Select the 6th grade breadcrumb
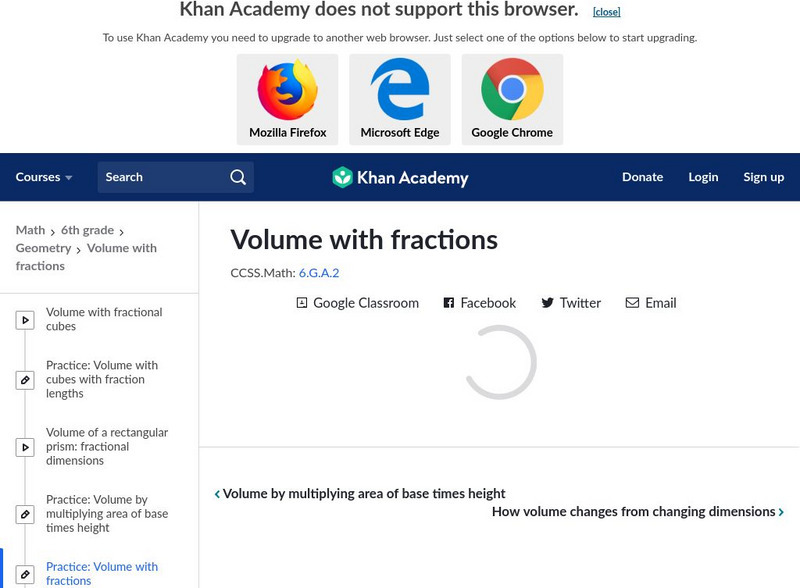Screen dimensions: 800x588 click(x=87, y=230)
